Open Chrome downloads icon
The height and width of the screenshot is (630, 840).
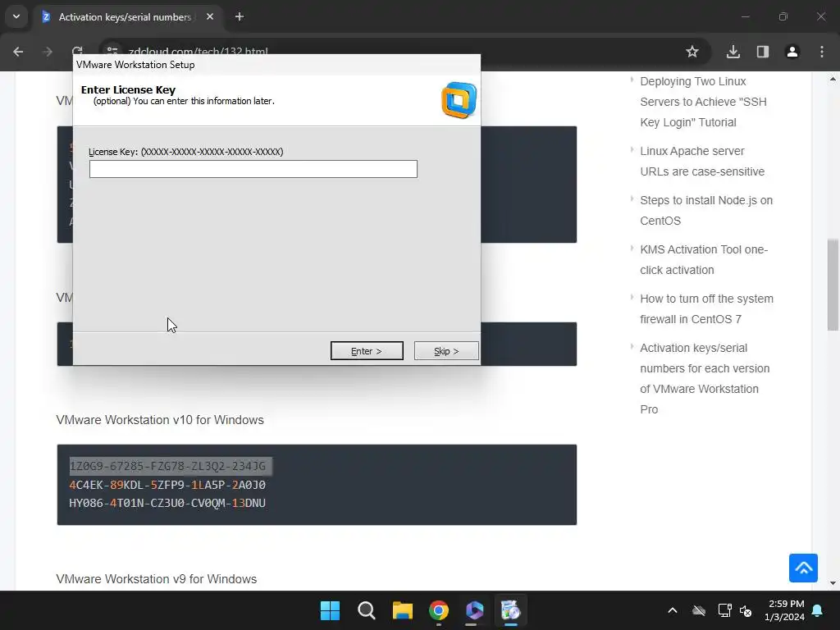[x=733, y=52]
